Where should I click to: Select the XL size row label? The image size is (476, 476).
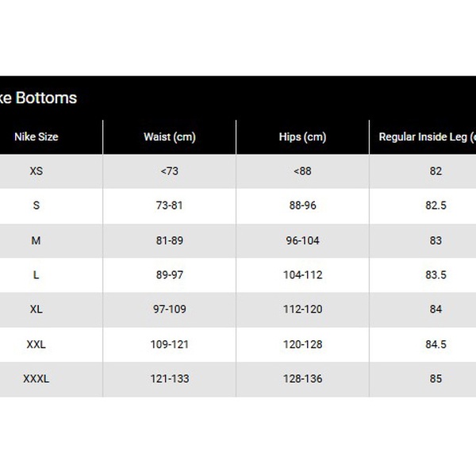click(36, 309)
